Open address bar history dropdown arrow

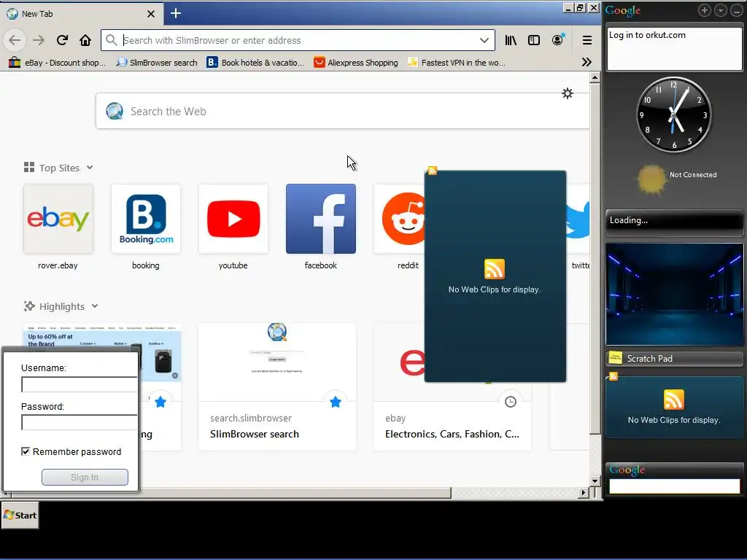click(x=484, y=41)
